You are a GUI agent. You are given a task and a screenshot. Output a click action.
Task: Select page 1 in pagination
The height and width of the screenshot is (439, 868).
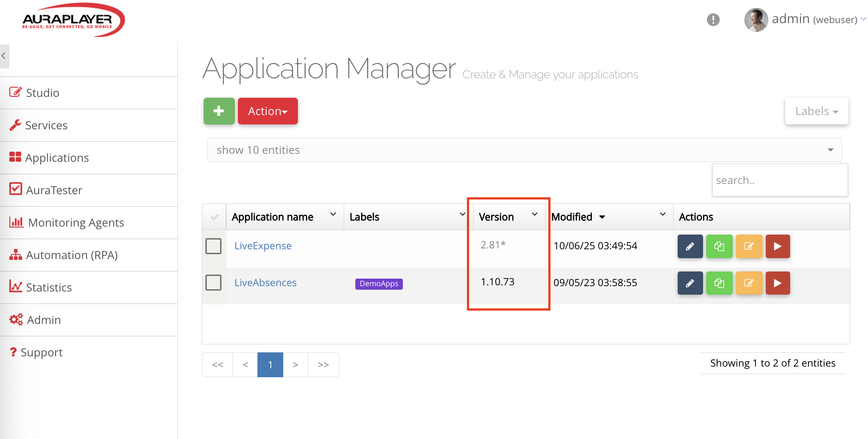(x=270, y=365)
